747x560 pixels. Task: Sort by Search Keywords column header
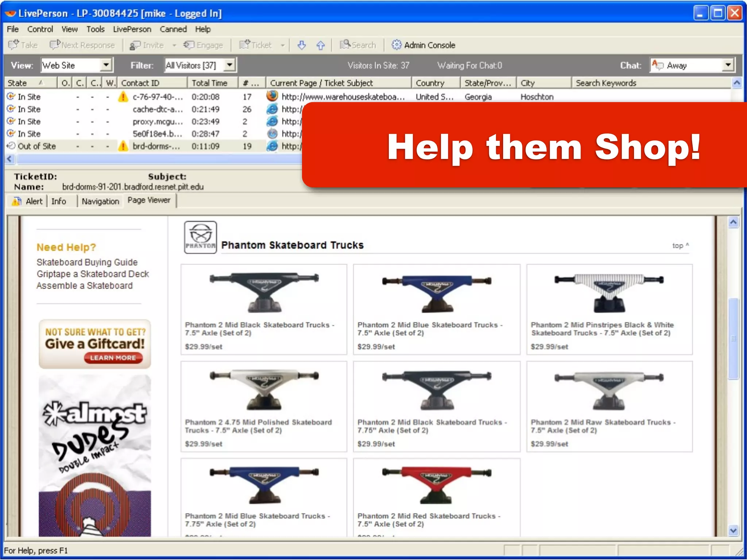[x=651, y=83]
